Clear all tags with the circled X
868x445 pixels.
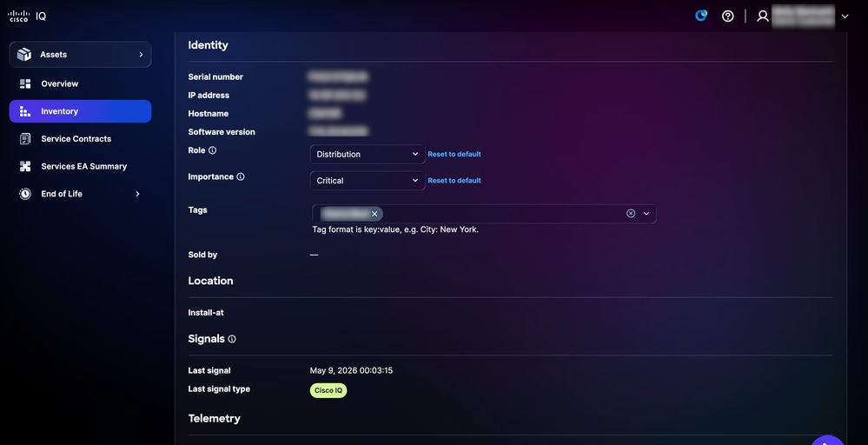(x=631, y=213)
